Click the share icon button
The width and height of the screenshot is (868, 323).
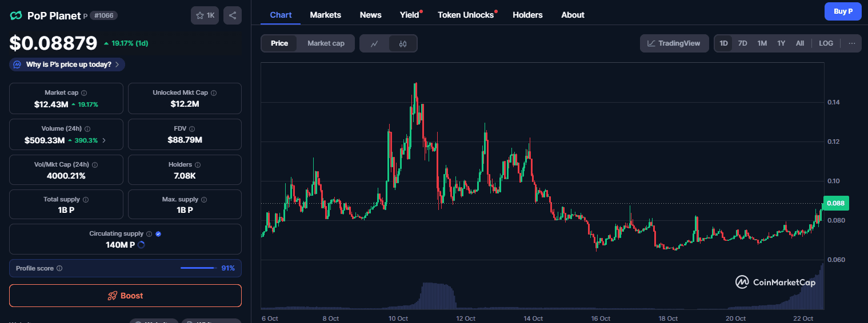(x=232, y=15)
